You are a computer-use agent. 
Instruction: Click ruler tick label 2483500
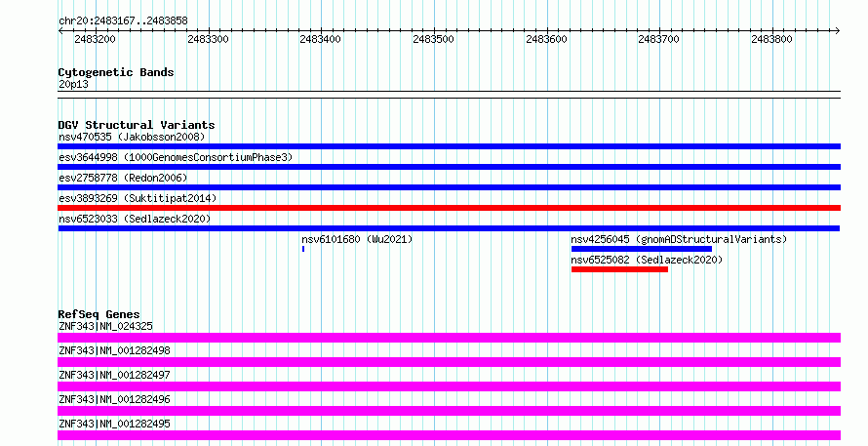(x=433, y=39)
